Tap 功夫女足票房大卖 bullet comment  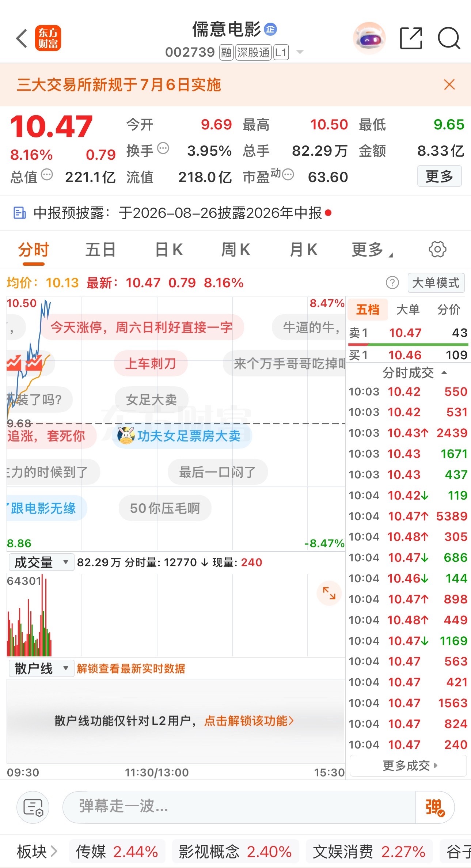tap(182, 436)
